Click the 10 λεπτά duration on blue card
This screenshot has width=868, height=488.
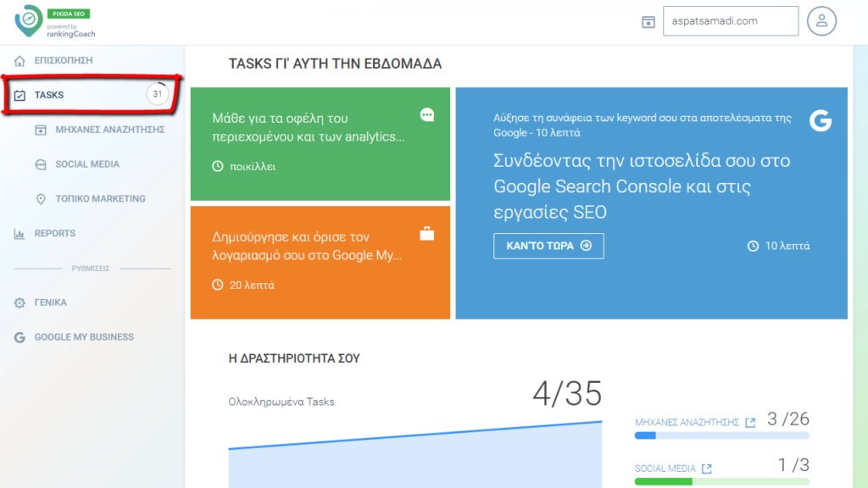pos(787,246)
